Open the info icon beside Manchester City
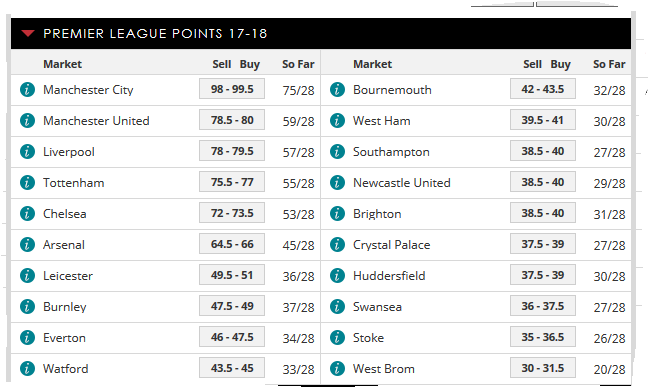Image resolution: width=648 pixels, height=388 pixels. click(27, 90)
